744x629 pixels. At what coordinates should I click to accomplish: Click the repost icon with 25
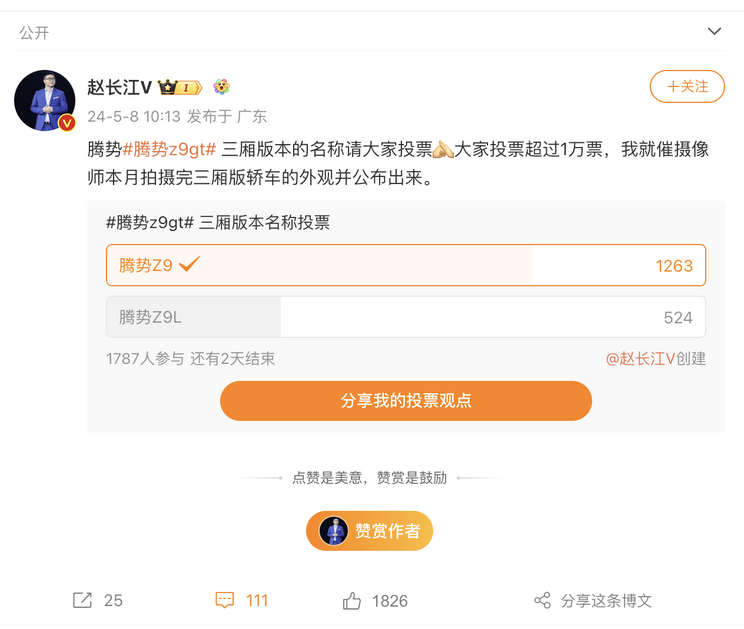pyautogui.click(x=82, y=600)
